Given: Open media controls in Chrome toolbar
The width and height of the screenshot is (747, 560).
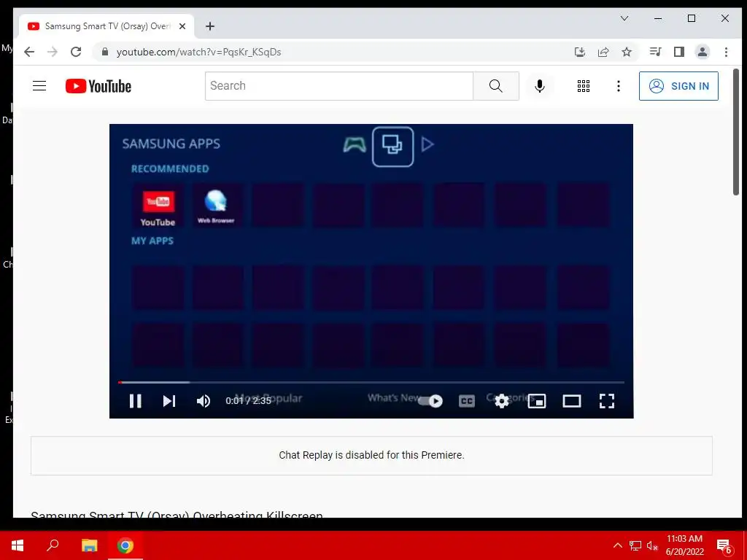Looking at the screenshot, I should tap(656, 52).
